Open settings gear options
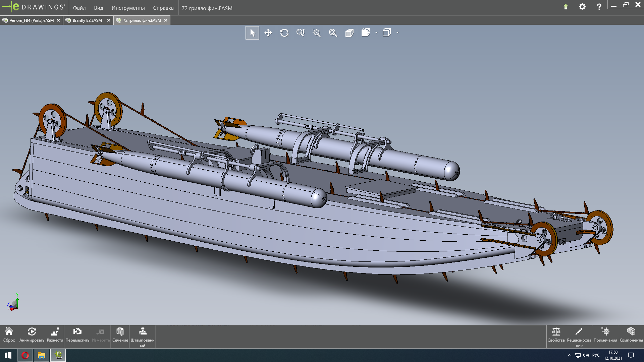 [x=582, y=7]
